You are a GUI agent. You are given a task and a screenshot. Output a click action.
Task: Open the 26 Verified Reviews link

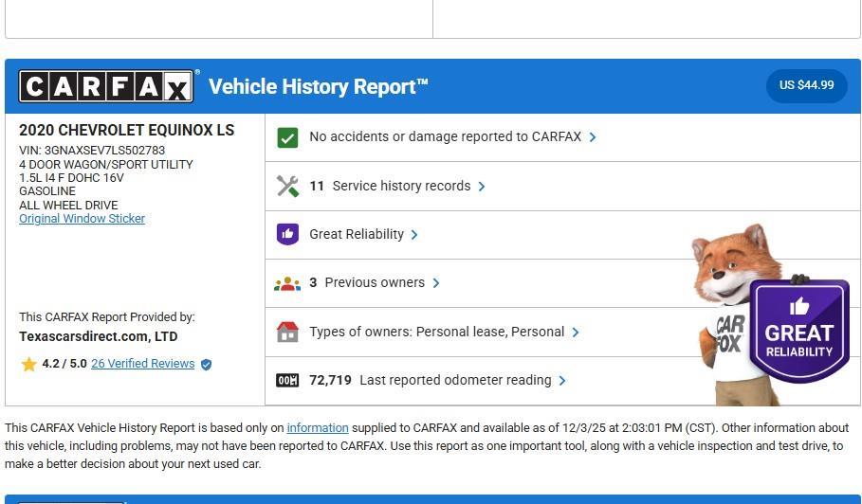[x=142, y=364]
